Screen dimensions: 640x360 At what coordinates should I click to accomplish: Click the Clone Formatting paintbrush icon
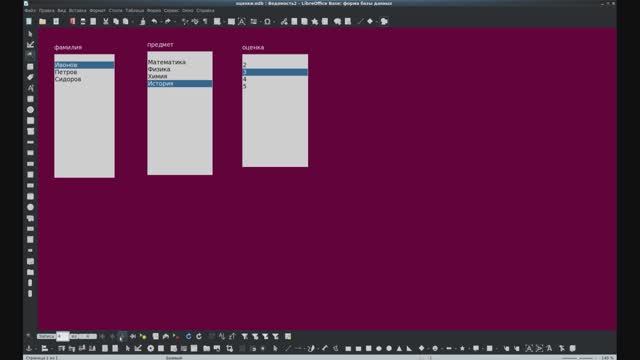[142, 21]
